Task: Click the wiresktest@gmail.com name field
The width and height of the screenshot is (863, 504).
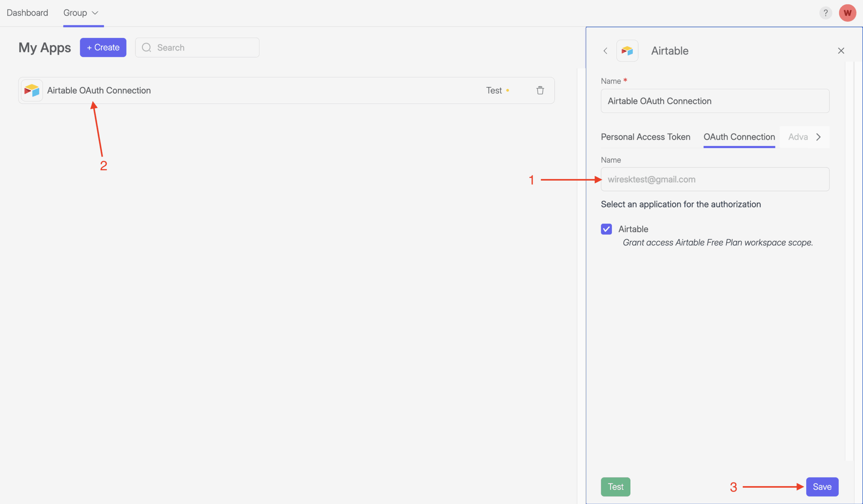Action: coord(714,179)
